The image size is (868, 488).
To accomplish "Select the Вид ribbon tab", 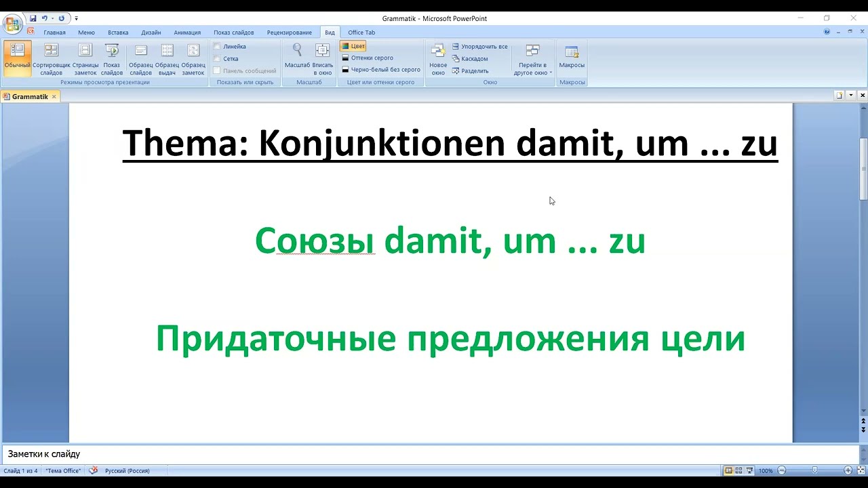I will [x=330, y=33].
